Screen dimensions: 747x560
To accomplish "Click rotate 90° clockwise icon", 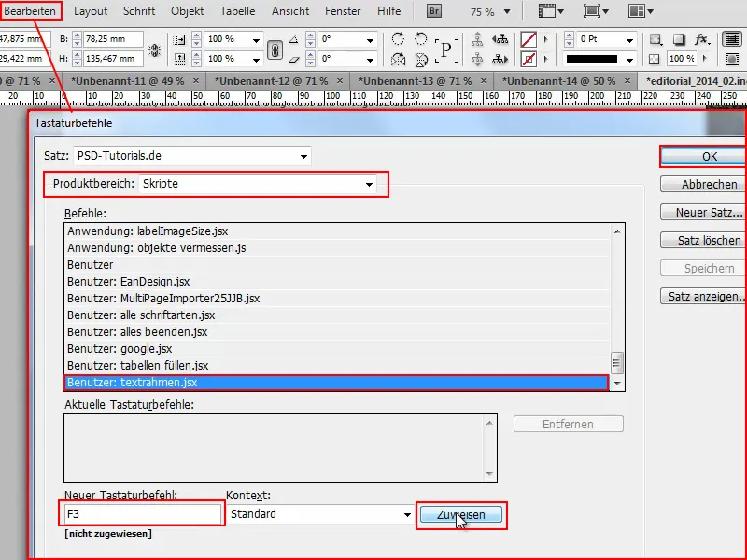I will [398, 38].
